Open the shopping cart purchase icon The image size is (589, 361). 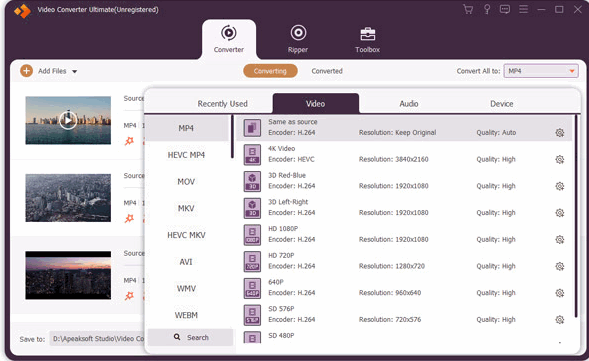(468, 9)
